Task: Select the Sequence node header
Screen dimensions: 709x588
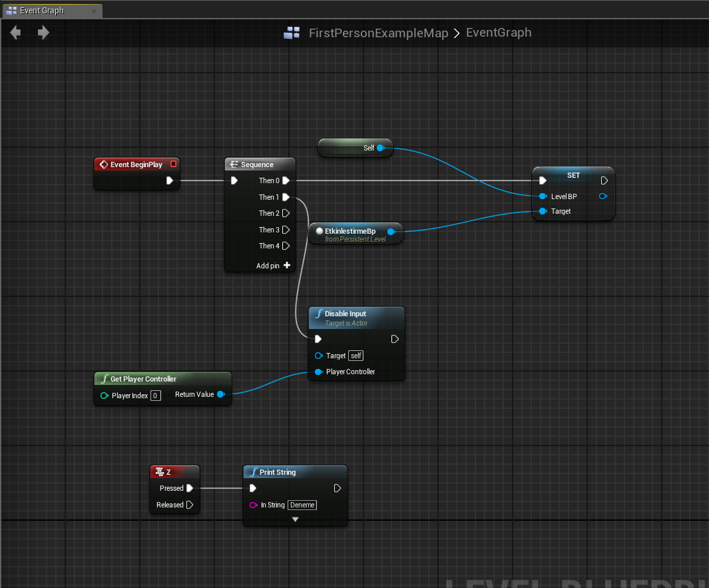Action: [260, 164]
